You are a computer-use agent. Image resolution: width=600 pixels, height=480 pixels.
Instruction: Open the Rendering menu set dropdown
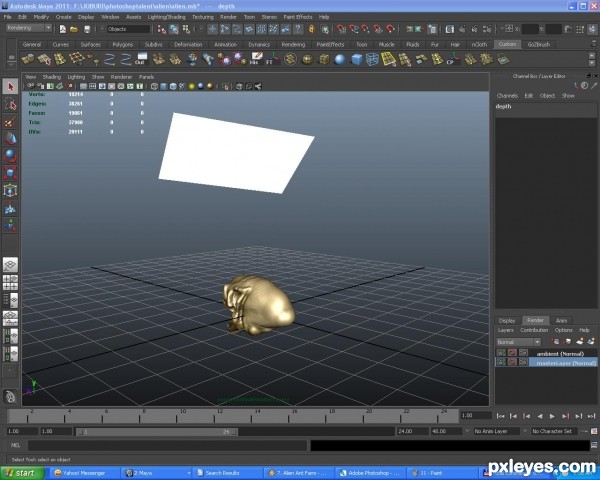(29, 28)
